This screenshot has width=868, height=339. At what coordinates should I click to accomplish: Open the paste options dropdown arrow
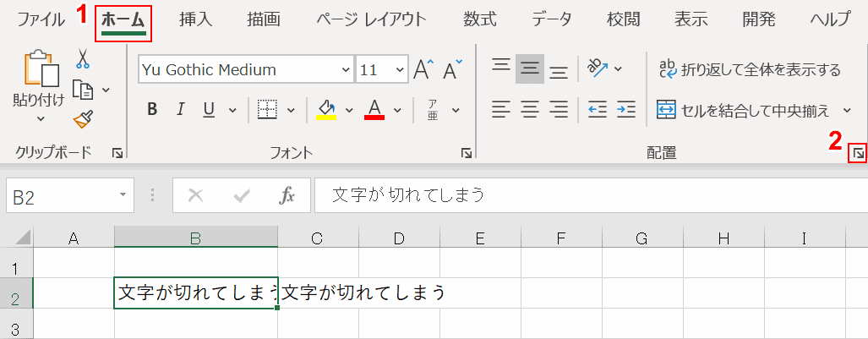[41, 118]
